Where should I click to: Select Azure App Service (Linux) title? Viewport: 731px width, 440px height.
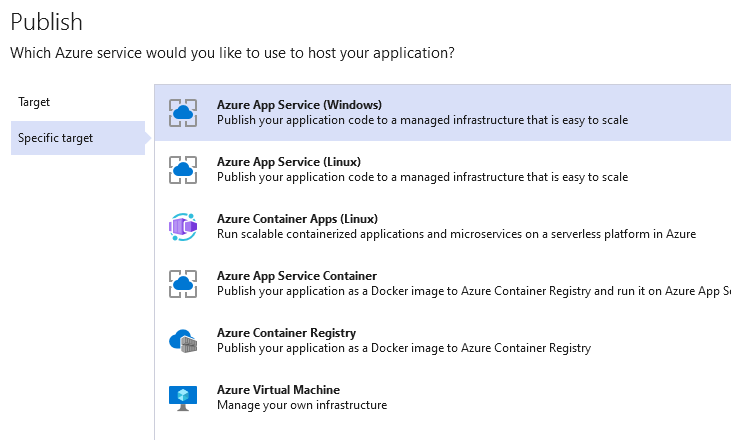[x=289, y=162]
